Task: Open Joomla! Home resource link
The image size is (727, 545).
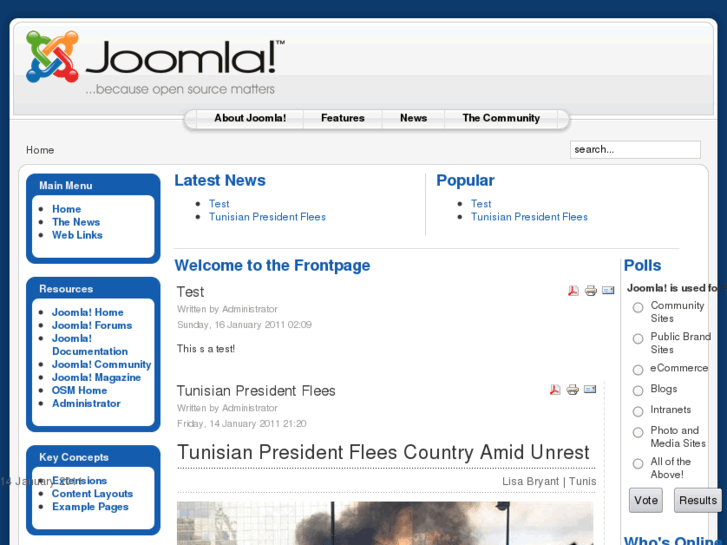Action: tap(88, 313)
